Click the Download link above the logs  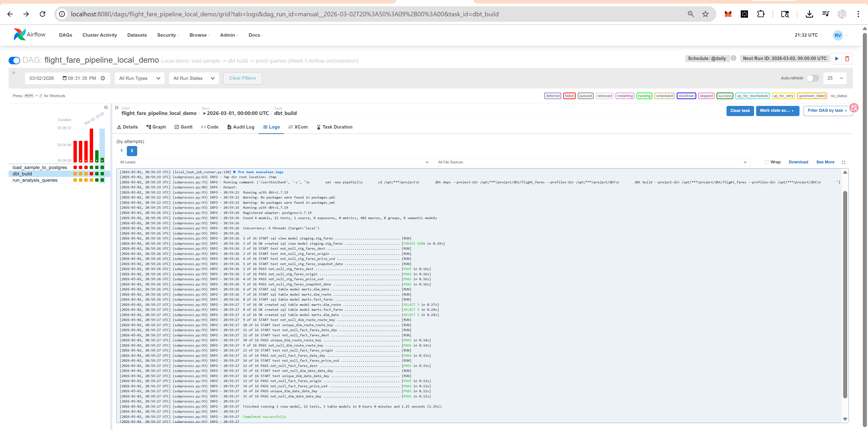pyautogui.click(x=798, y=162)
